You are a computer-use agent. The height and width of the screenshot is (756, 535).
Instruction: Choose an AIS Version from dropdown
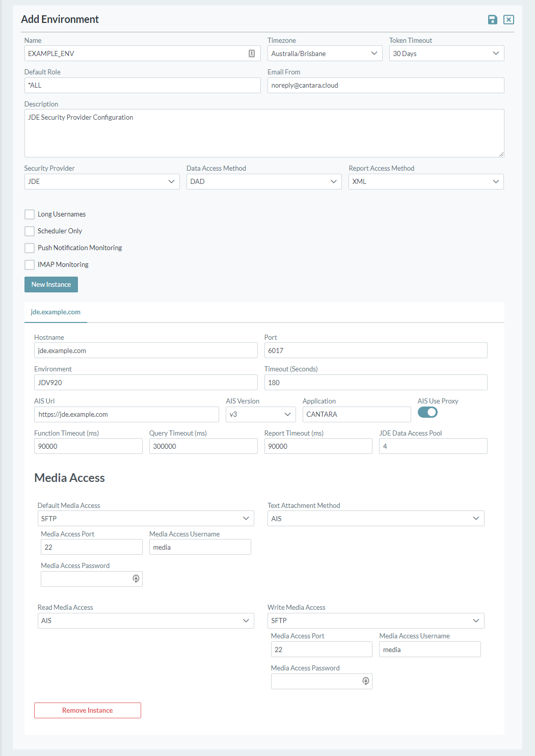(260, 415)
